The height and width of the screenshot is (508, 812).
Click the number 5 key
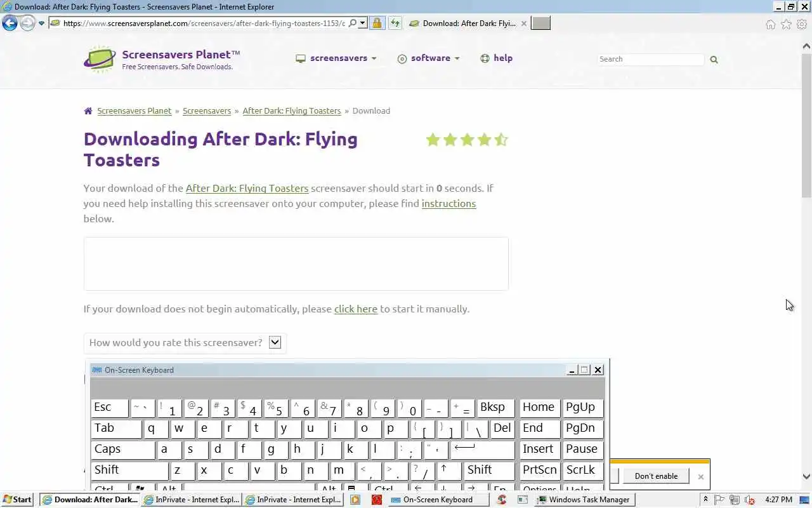tap(275, 408)
